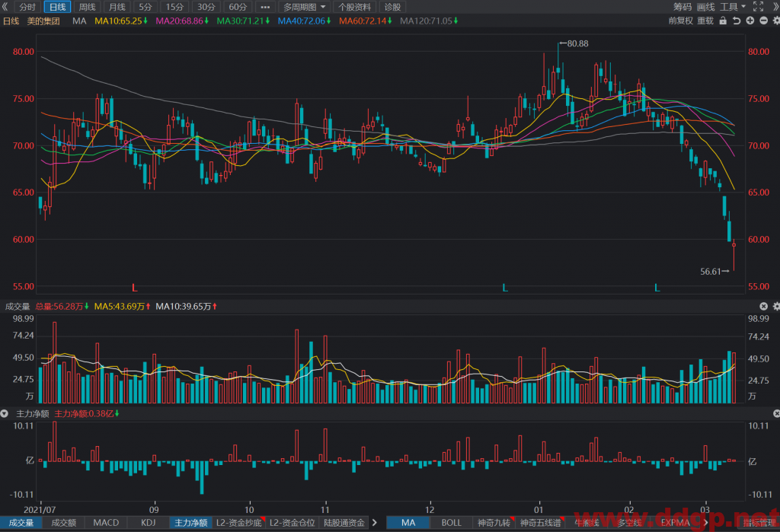Viewport: 780px width, 532px height.
Task: Close the 主力净额 indicator panel
Action: click(776, 414)
